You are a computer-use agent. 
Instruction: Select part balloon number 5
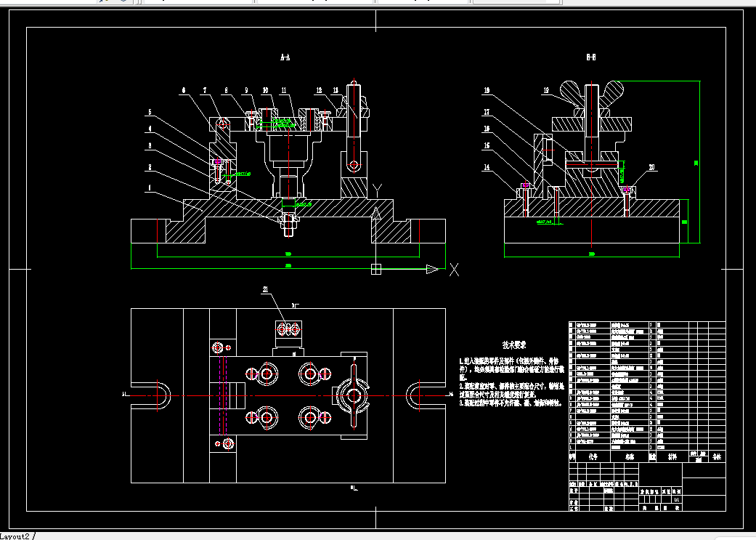tap(150, 112)
